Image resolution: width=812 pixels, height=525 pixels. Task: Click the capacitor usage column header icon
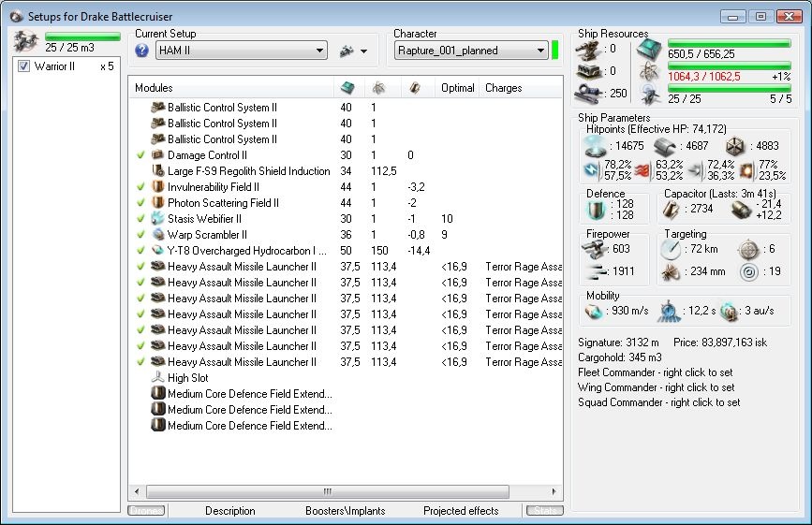(414, 88)
